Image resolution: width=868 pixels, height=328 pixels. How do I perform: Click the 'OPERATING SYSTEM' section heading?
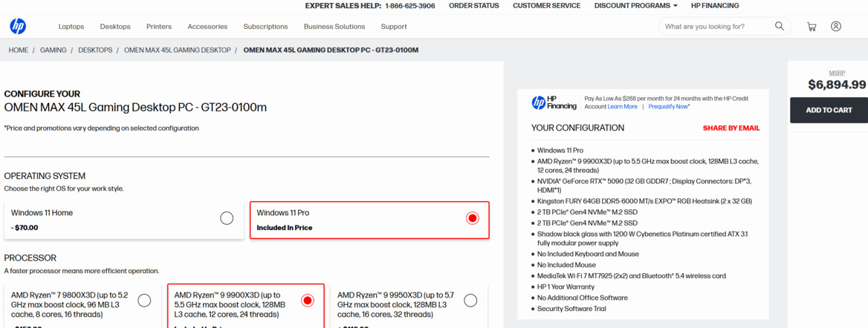coord(45,176)
